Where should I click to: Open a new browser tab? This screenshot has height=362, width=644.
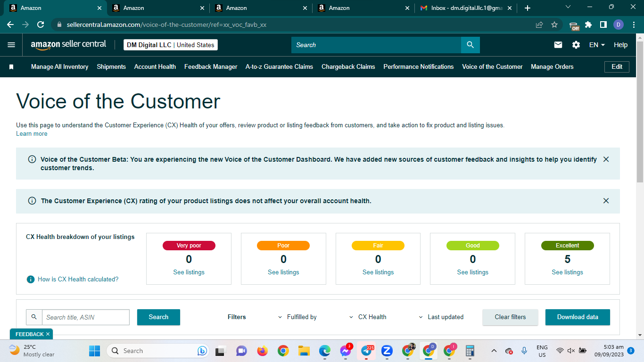point(528,8)
